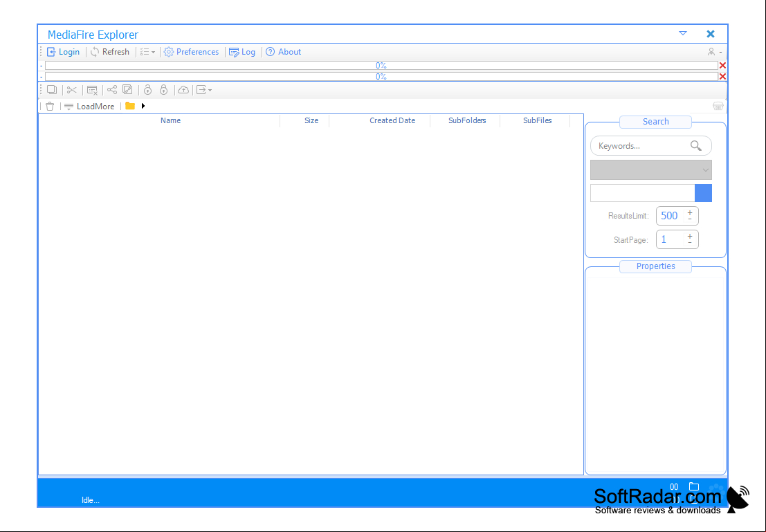
Task: Click the empty field beside blue square
Action: (642, 193)
